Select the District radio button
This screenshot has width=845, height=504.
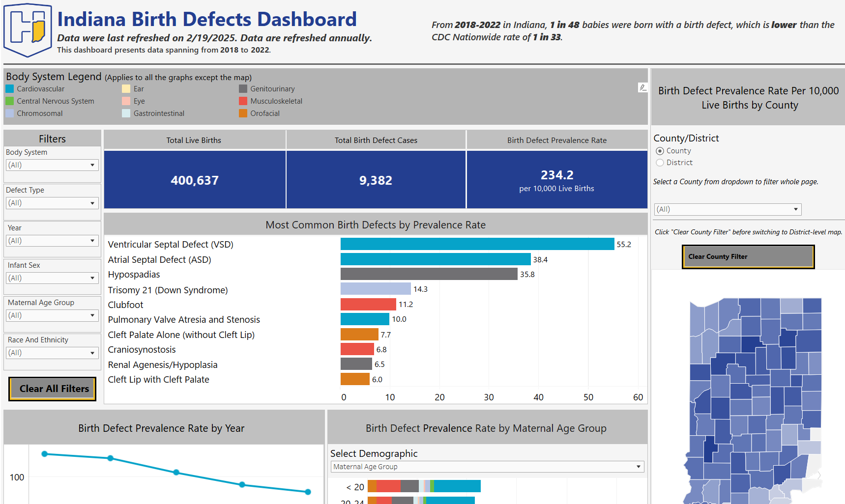click(x=660, y=163)
